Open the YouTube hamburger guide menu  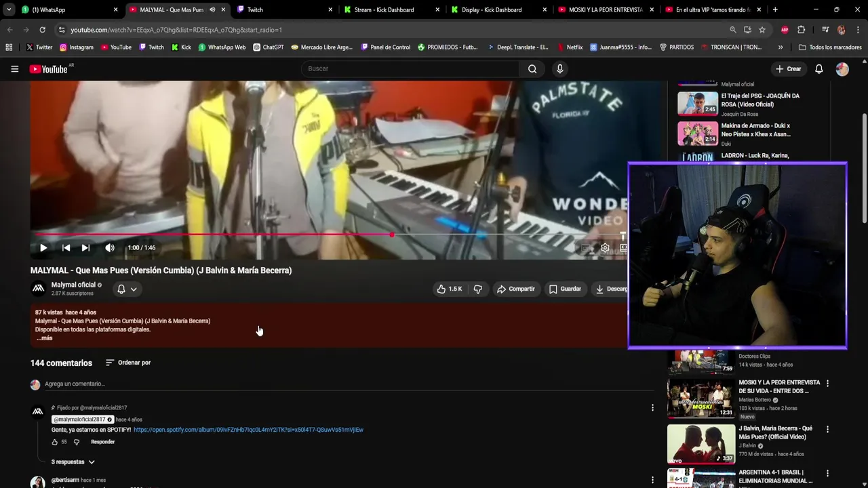tap(14, 68)
